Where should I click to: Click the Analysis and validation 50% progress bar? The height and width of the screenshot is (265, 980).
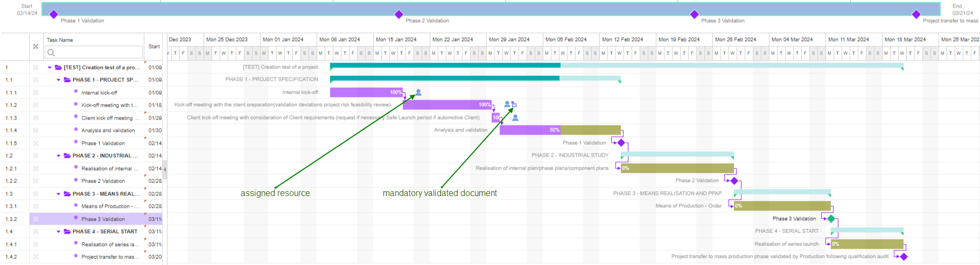click(x=530, y=130)
